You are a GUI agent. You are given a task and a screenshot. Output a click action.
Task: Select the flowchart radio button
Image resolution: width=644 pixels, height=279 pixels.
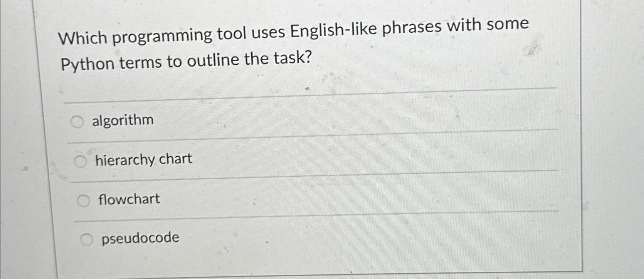tap(84, 200)
